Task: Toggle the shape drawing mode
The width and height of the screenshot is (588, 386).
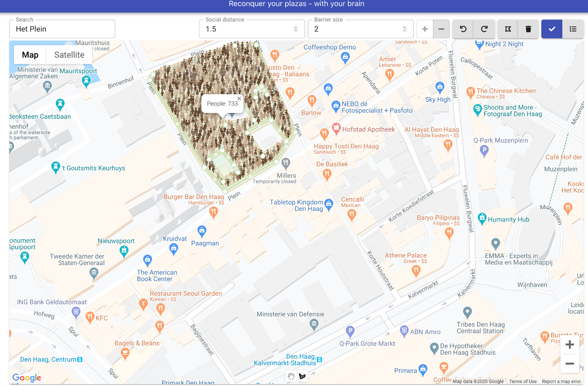Action: (302, 376)
